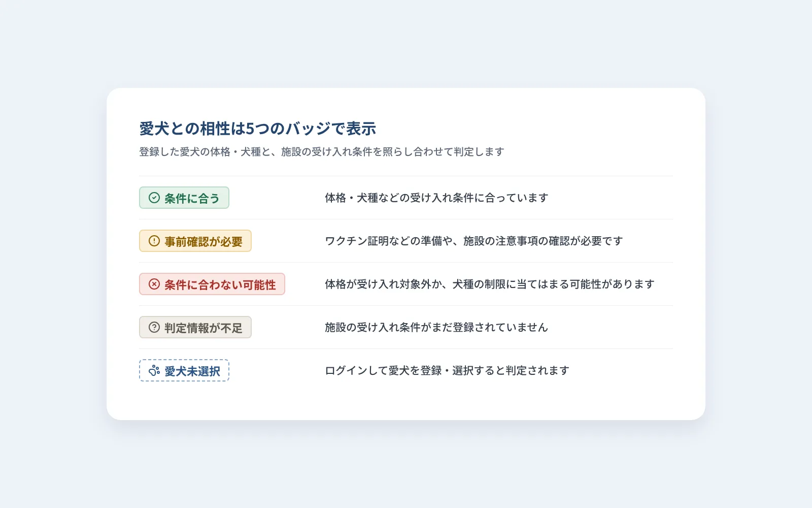Viewport: 812px width, 508px height.
Task: Click description starting with ログインして愛犬を登録
Action: pyautogui.click(x=447, y=370)
